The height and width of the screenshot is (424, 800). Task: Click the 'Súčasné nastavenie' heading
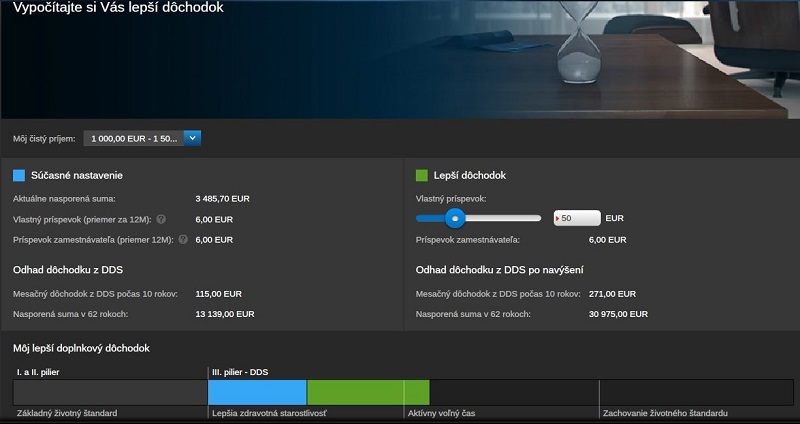click(x=77, y=176)
